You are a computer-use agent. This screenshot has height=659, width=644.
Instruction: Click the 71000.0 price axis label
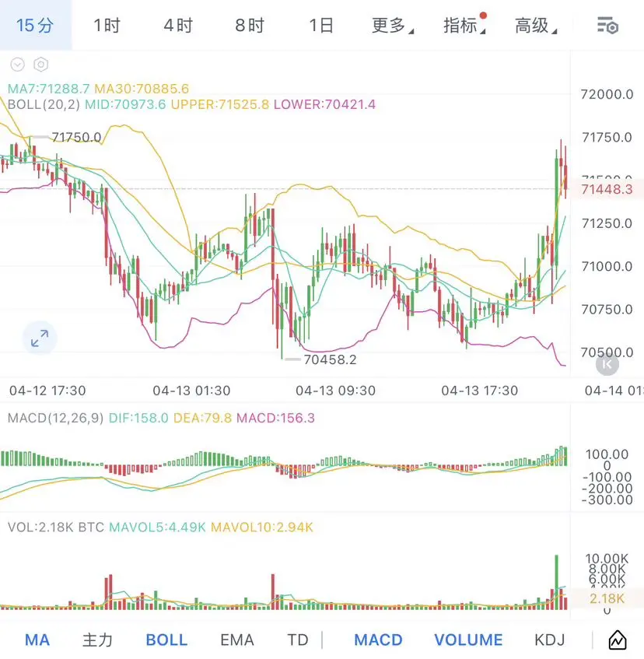[x=607, y=266]
